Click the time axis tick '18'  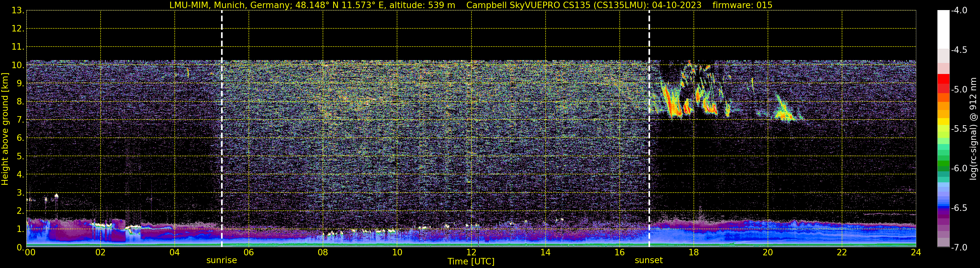pos(694,252)
